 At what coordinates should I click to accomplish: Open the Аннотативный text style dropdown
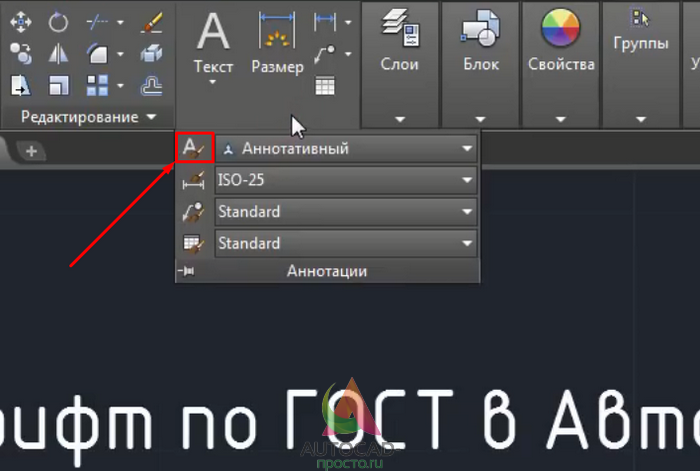[346, 148]
